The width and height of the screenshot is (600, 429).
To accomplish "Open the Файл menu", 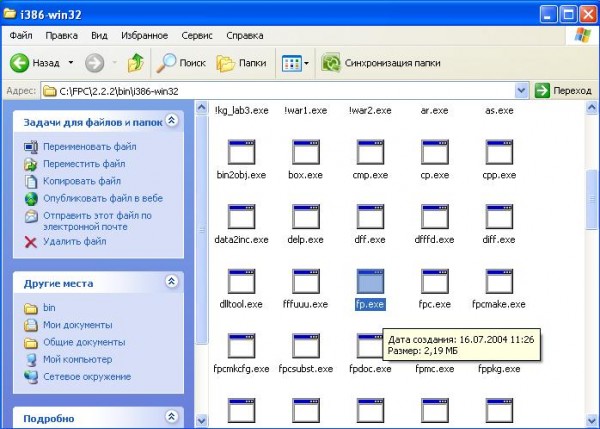I will tap(21, 36).
